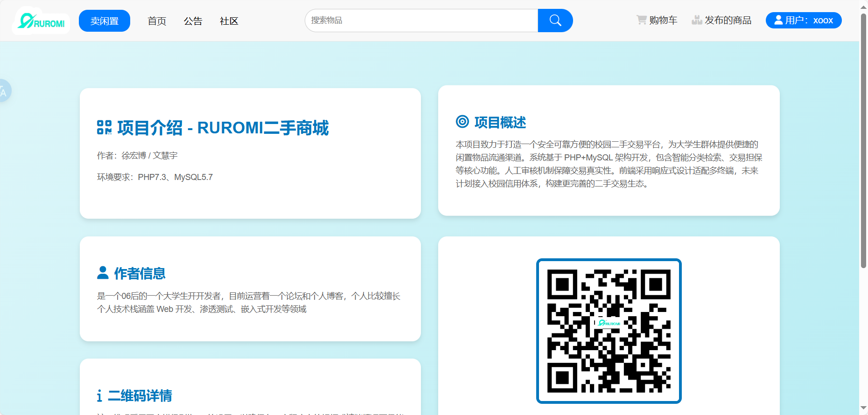This screenshot has width=868, height=415.
Task: Click the 卖闲置 button
Action: [x=105, y=21]
